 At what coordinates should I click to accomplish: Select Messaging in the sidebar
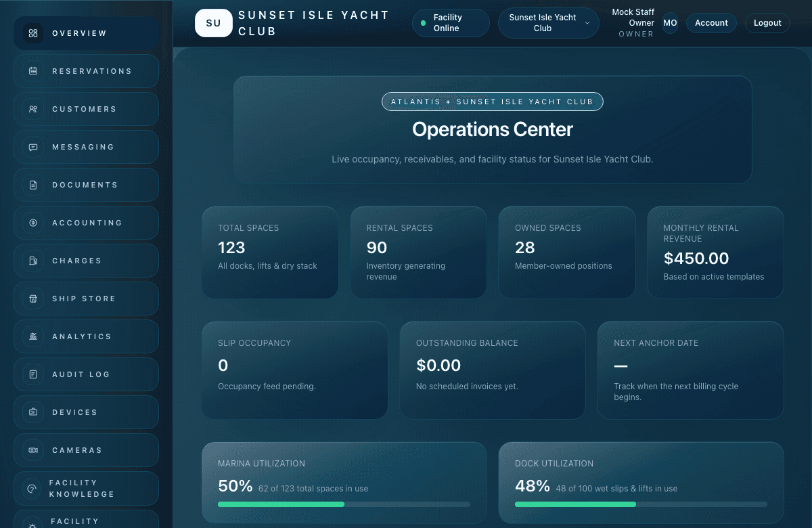86,147
